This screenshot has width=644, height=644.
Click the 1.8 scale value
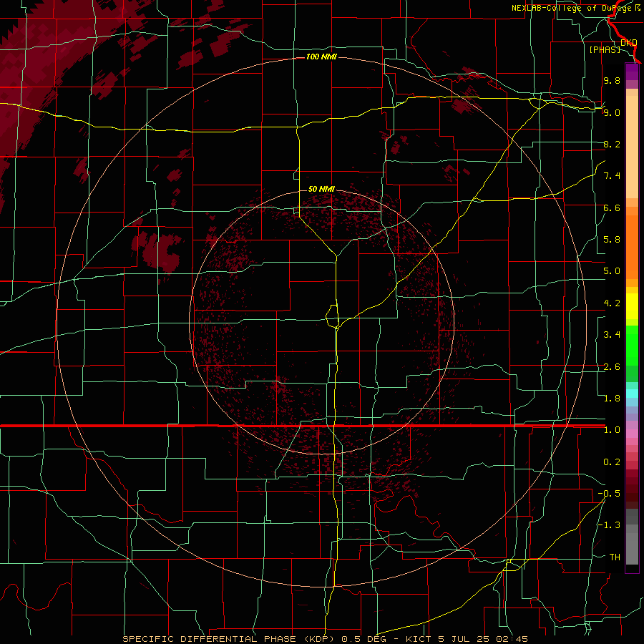[x=612, y=399]
